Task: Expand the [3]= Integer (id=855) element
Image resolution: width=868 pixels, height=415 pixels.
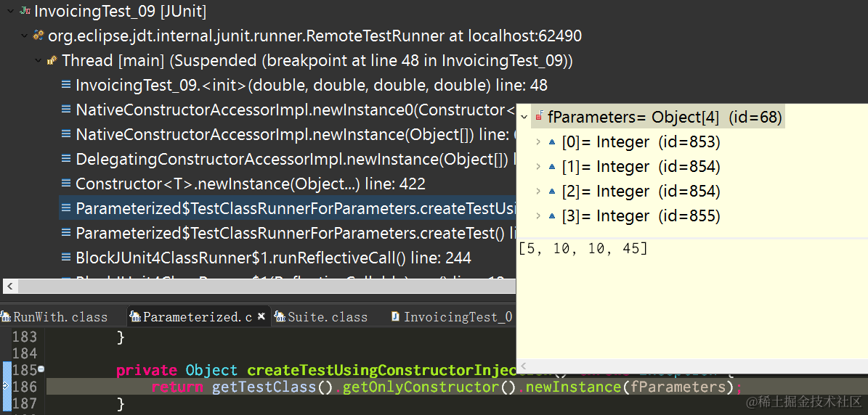Action: [538, 215]
